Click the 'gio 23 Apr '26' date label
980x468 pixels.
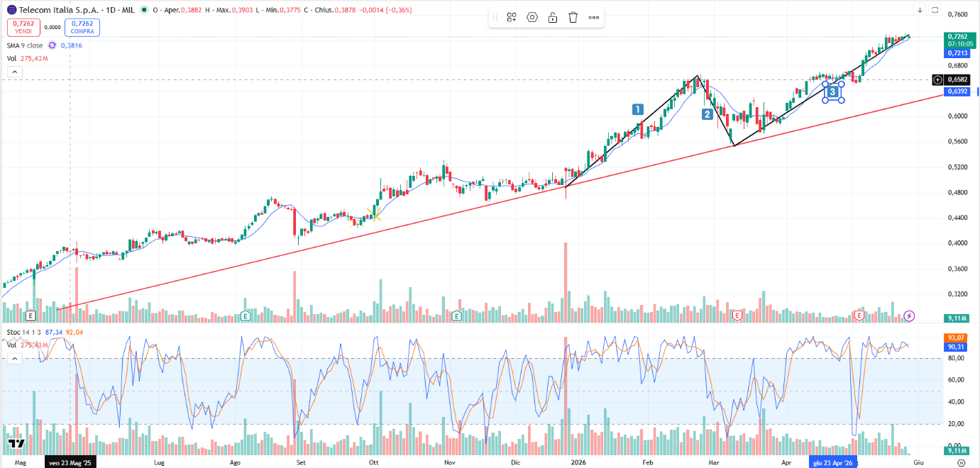pos(833,462)
